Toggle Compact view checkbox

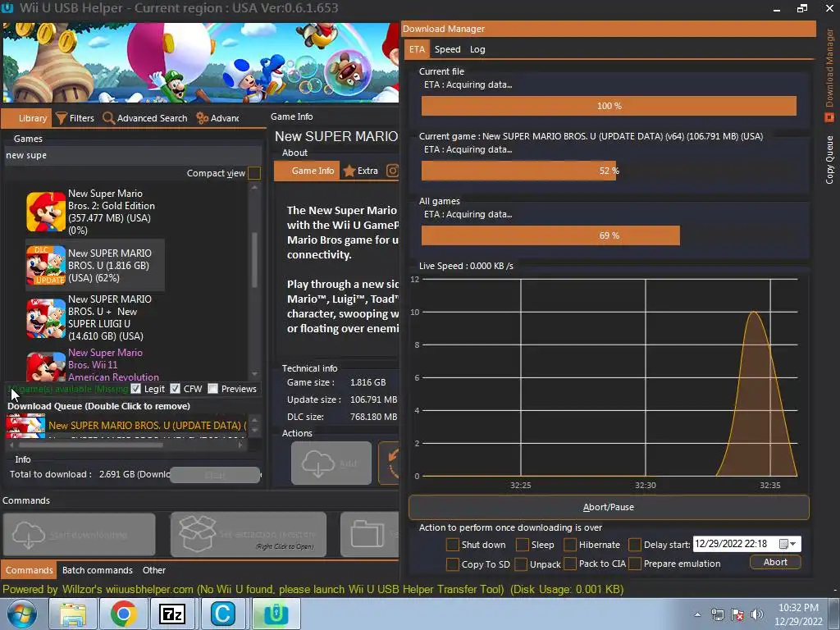[x=254, y=173]
